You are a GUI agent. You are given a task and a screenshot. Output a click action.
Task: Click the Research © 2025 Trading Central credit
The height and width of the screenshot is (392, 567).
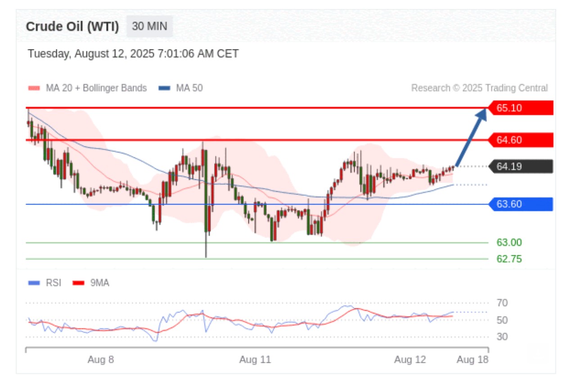[x=480, y=88]
